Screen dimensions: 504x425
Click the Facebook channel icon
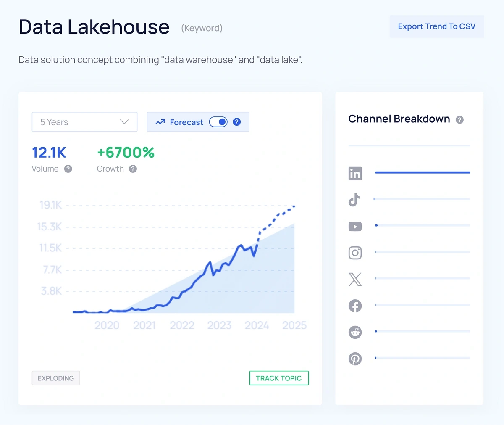[355, 306]
